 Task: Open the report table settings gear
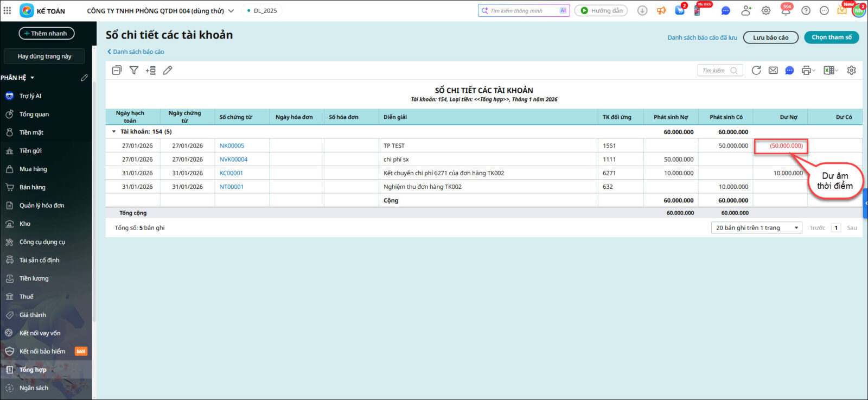851,70
